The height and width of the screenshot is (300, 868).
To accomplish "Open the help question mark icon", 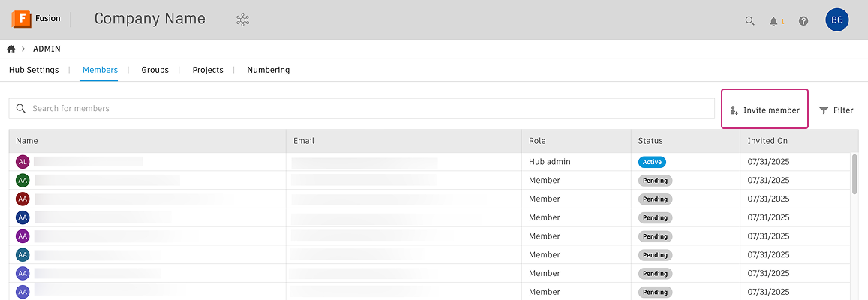I will click(803, 21).
